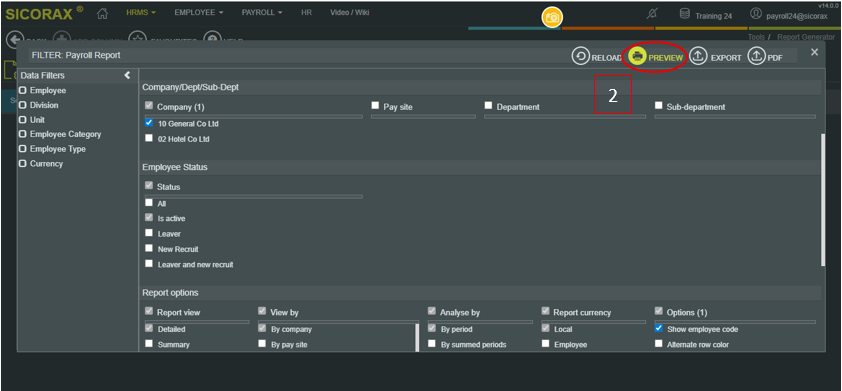Viewport: 842px width, 391px height.
Task: Click the crossed-out pin icon
Action: click(651, 14)
